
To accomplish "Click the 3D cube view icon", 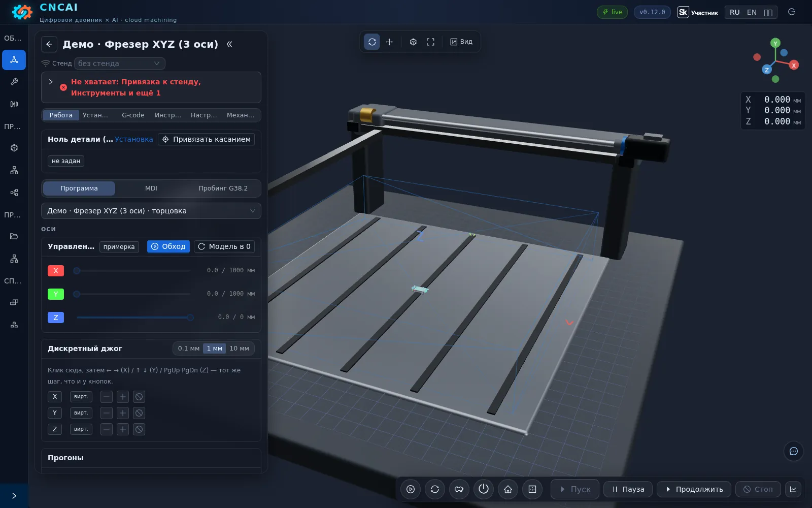I will pyautogui.click(x=413, y=42).
